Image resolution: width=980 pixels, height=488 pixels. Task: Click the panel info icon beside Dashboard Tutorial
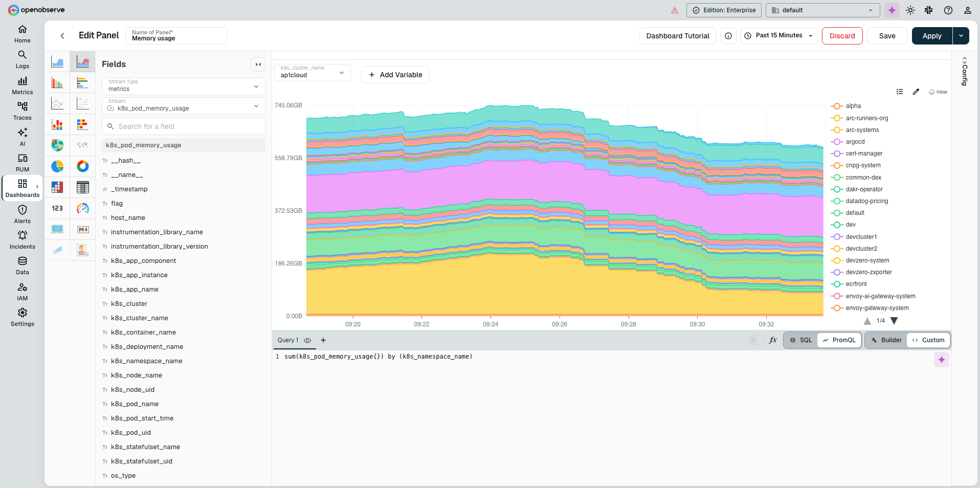click(x=728, y=36)
